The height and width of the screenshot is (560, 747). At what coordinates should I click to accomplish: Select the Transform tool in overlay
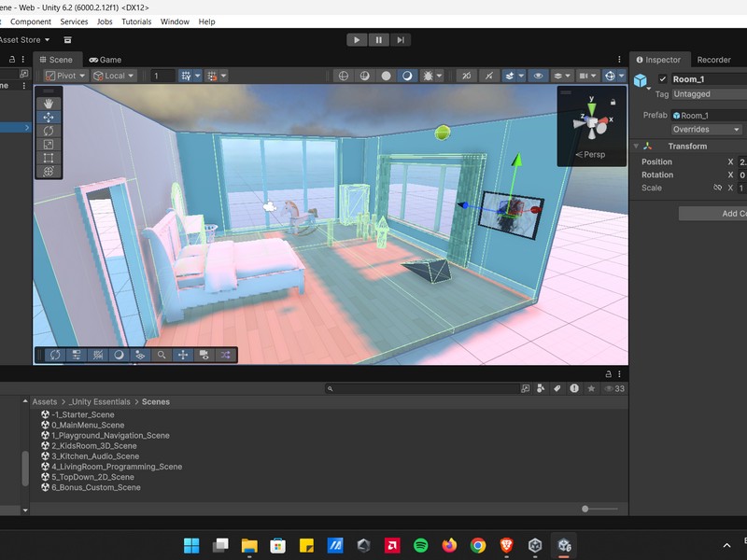tap(49, 172)
